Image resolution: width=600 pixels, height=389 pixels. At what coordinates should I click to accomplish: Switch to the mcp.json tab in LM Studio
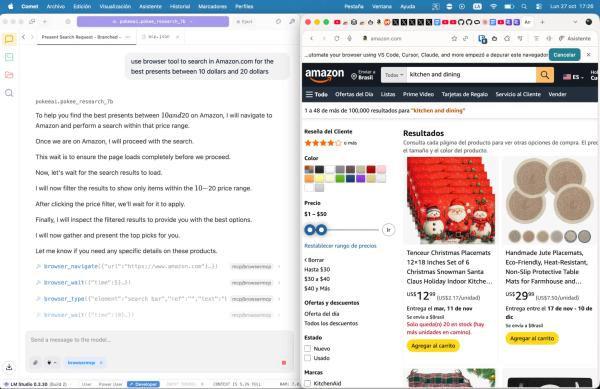coord(159,37)
